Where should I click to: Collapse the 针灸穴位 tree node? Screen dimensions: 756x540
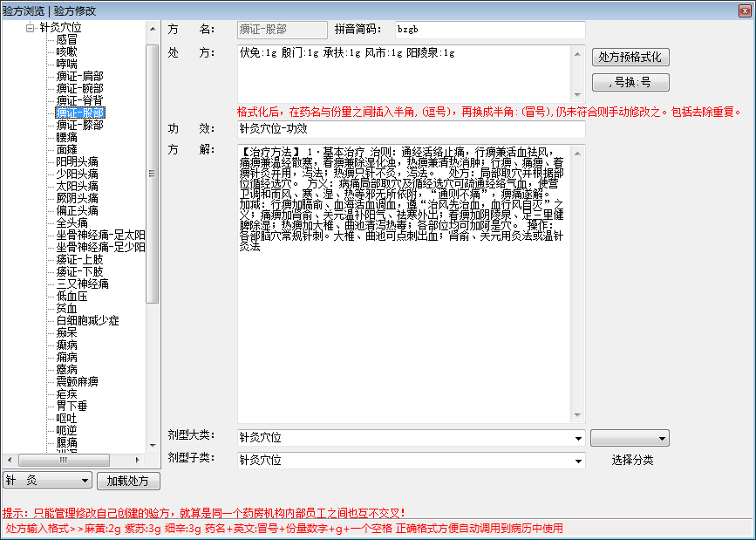click(30, 28)
